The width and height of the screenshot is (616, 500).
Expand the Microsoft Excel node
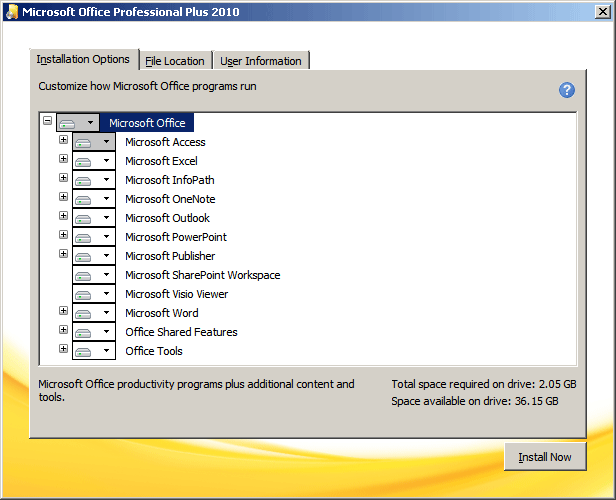point(63,158)
